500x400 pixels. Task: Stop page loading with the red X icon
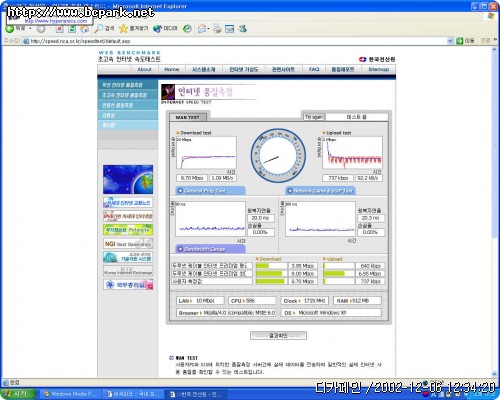(x=59, y=29)
